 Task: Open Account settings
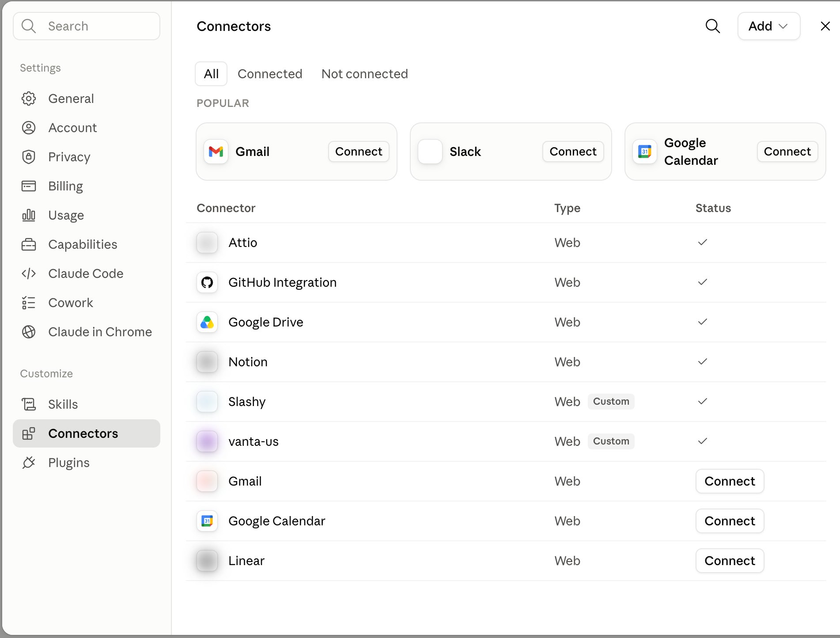[87, 128]
